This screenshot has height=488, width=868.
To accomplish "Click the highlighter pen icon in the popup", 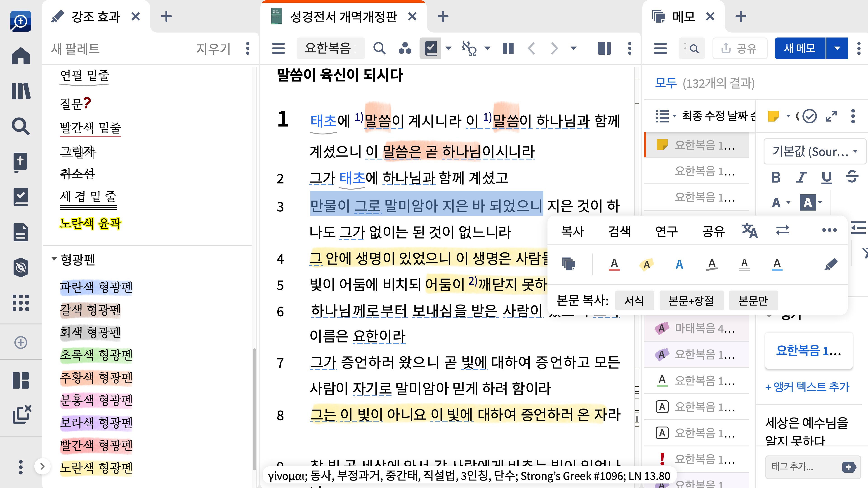I will pos(831,264).
